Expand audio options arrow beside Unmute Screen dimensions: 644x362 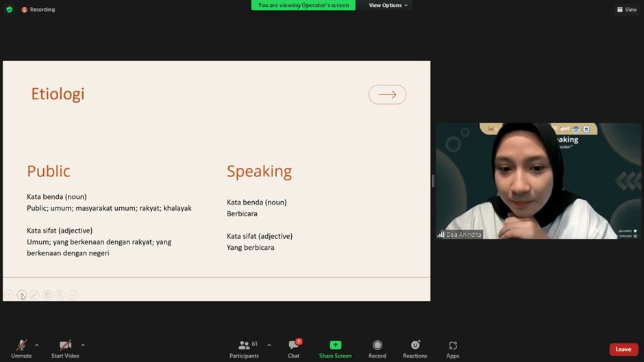(37, 345)
